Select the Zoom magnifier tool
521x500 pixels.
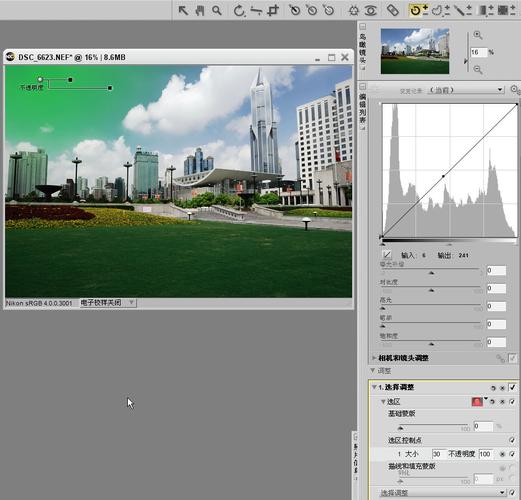(217, 11)
